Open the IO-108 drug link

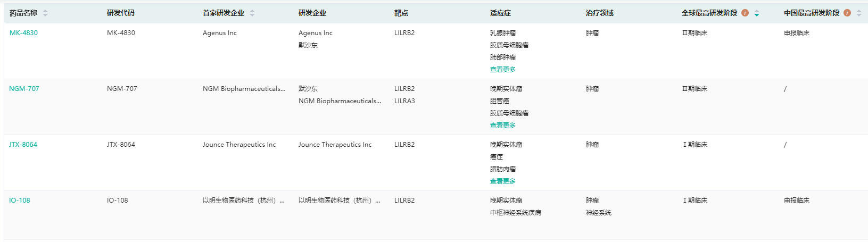pos(20,201)
